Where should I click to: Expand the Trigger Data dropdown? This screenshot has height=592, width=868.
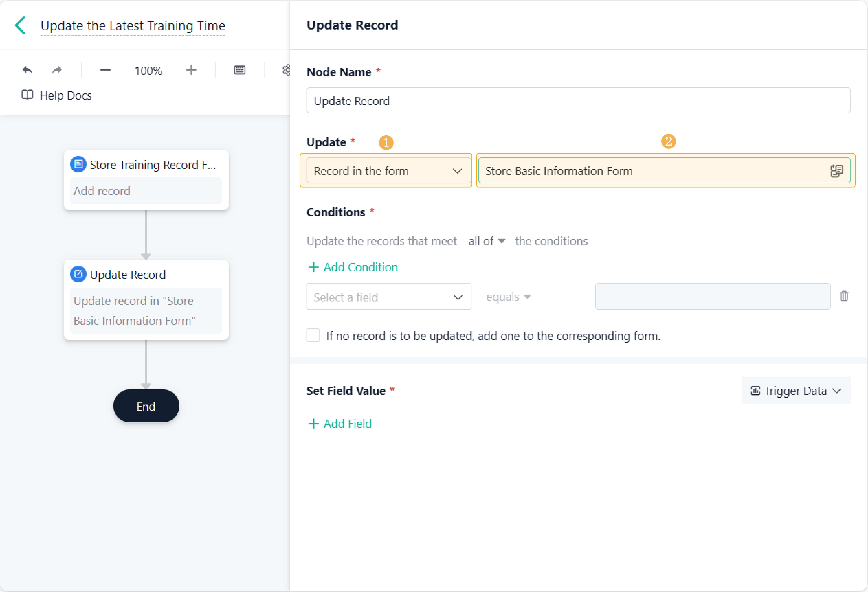point(796,391)
